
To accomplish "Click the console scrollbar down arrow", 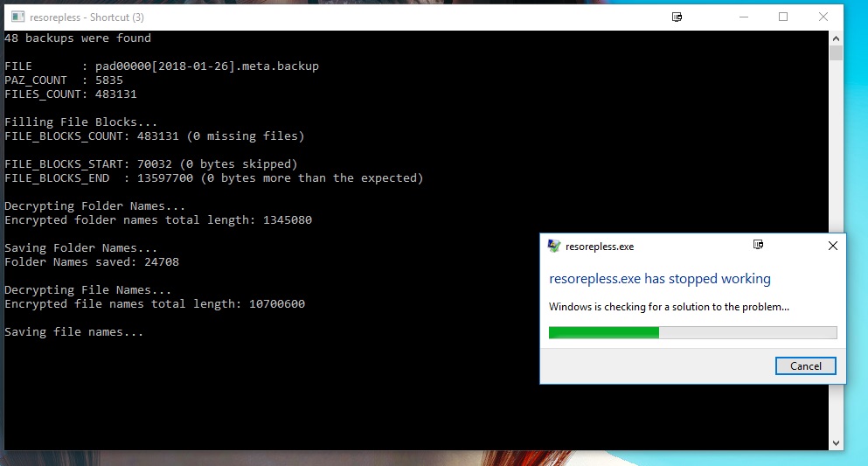I will tap(836, 443).
